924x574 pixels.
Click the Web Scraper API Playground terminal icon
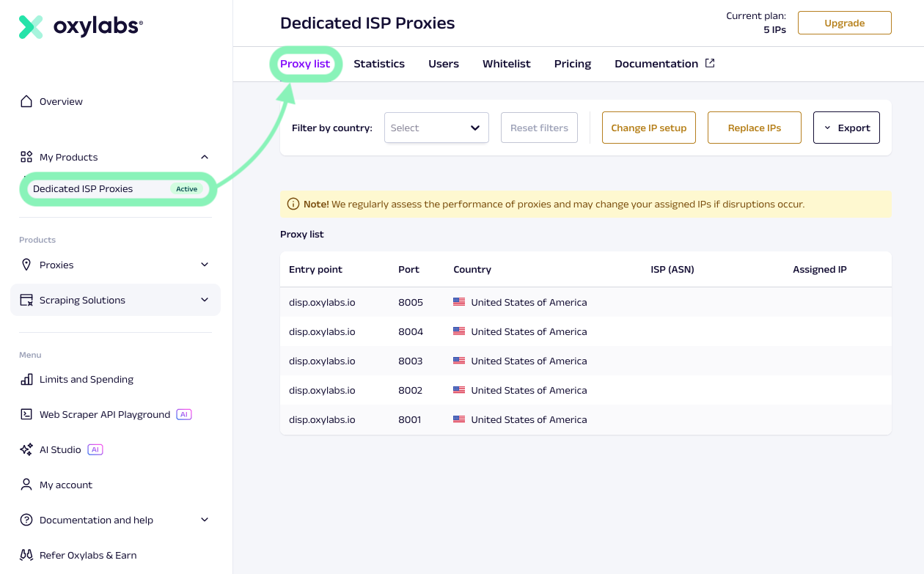pyautogui.click(x=26, y=414)
